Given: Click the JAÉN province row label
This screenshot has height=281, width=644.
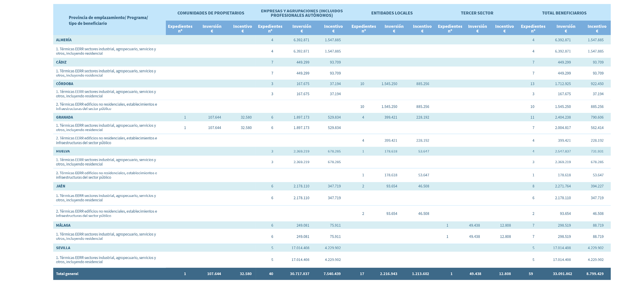Looking at the screenshot, I should click(61, 186).
